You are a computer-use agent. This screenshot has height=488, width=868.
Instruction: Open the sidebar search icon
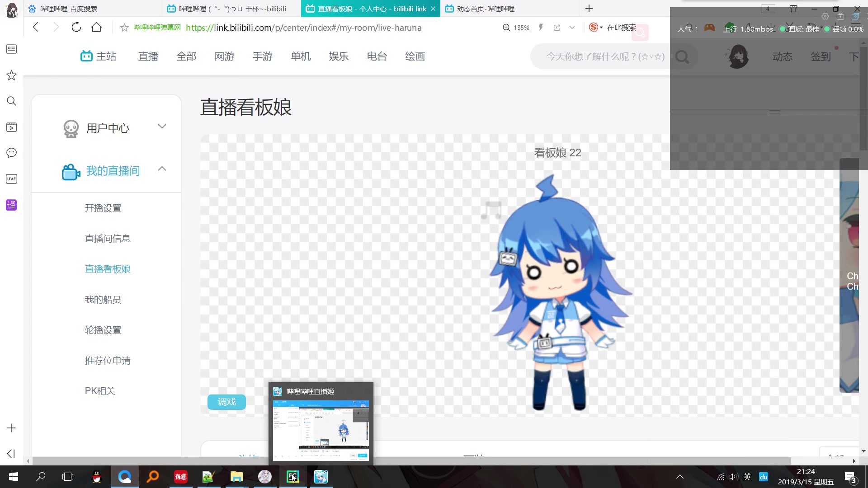click(11, 101)
